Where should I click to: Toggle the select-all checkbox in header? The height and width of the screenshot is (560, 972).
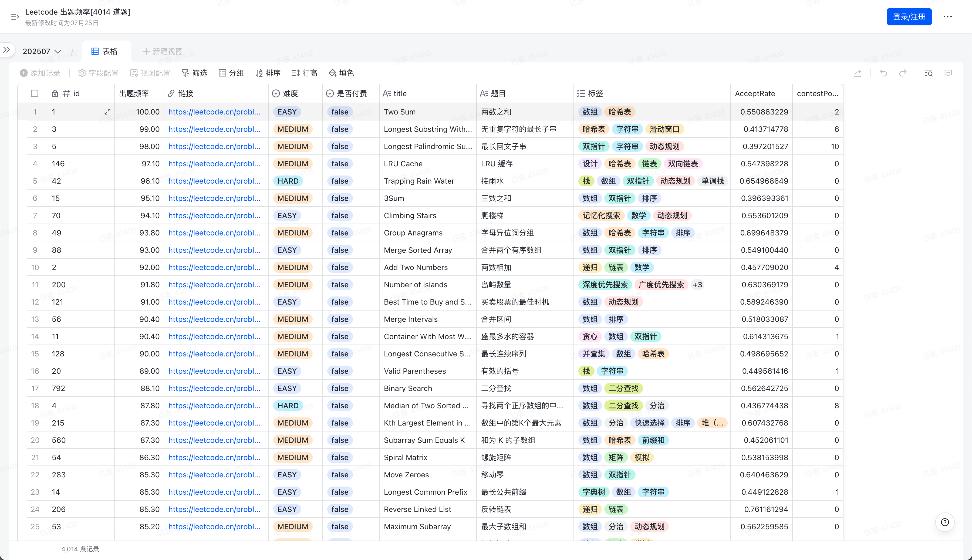point(35,93)
